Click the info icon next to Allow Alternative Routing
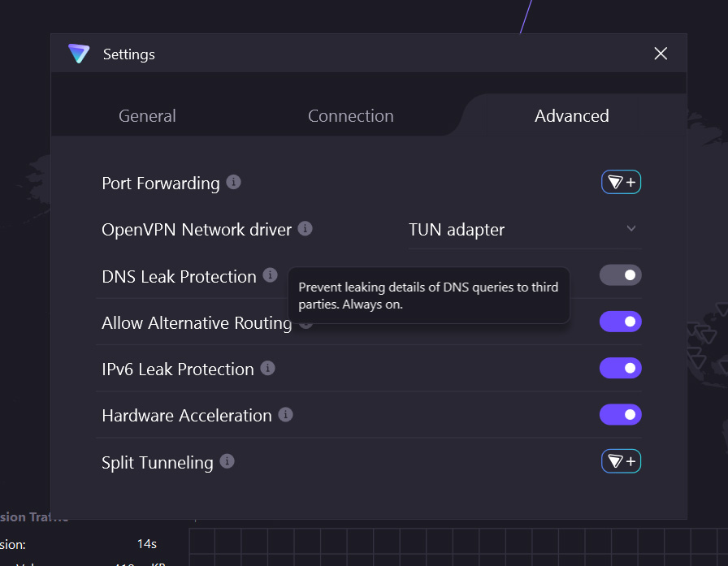This screenshot has height=566, width=728. point(305,322)
